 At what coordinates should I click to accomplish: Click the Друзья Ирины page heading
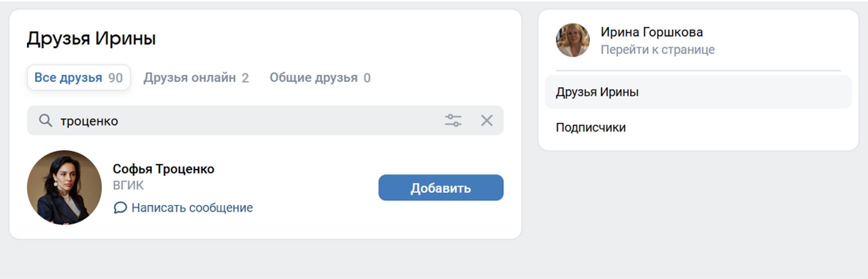(91, 38)
